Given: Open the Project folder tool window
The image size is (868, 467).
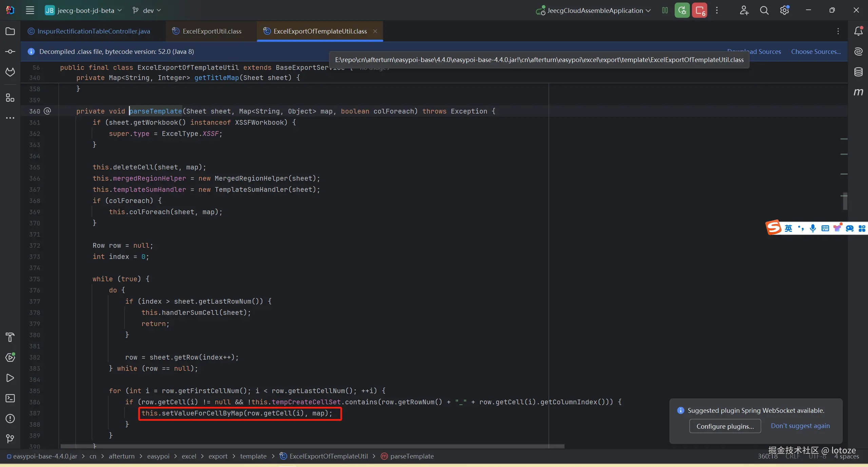Looking at the screenshot, I should tap(10, 31).
